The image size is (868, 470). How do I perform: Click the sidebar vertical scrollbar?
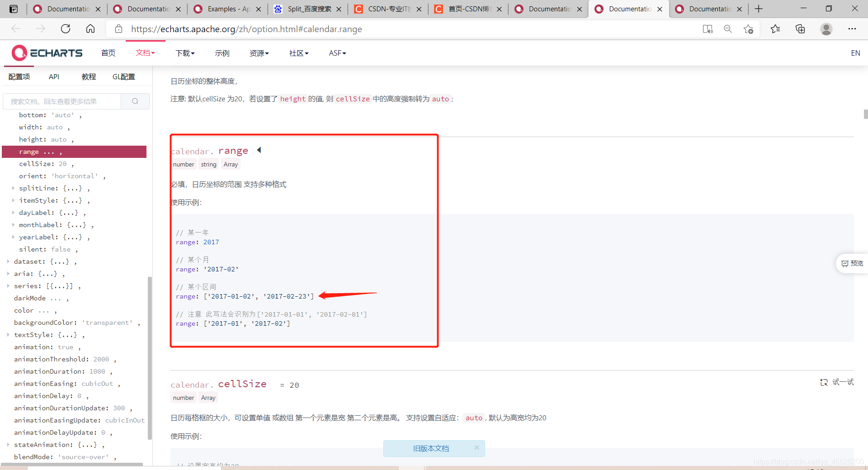150,357
